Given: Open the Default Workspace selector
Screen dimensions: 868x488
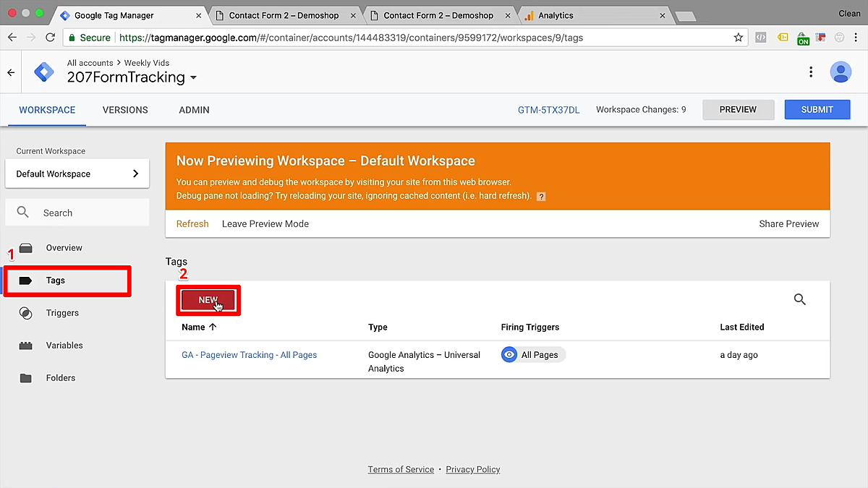Looking at the screenshot, I should (x=77, y=174).
